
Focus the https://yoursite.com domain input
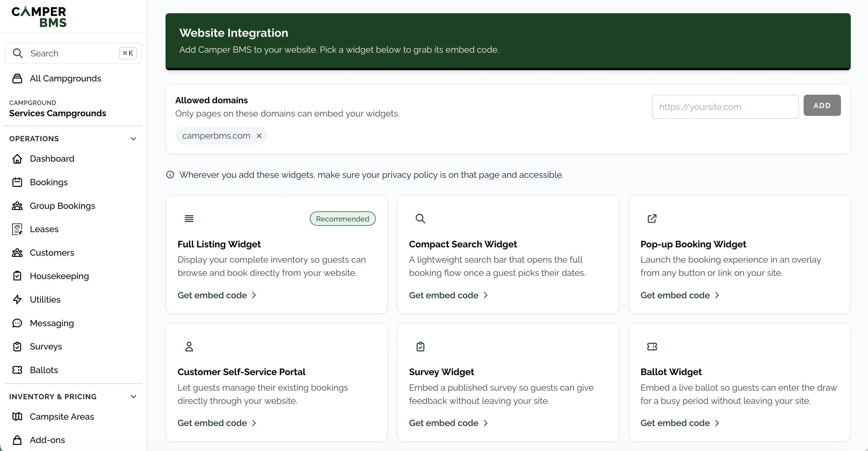725,107
